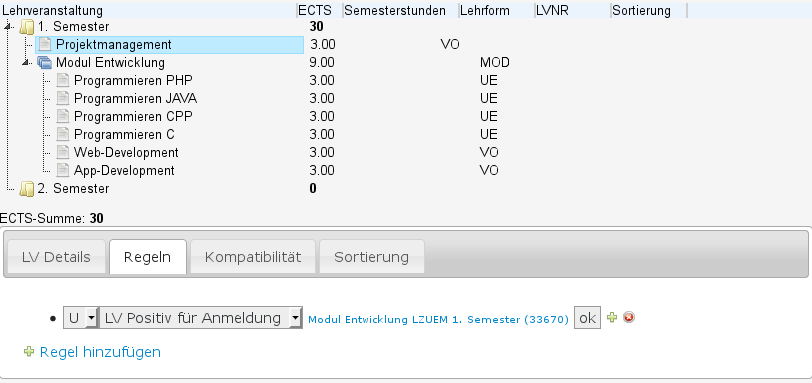Delete rule with red cross icon

click(629, 317)
